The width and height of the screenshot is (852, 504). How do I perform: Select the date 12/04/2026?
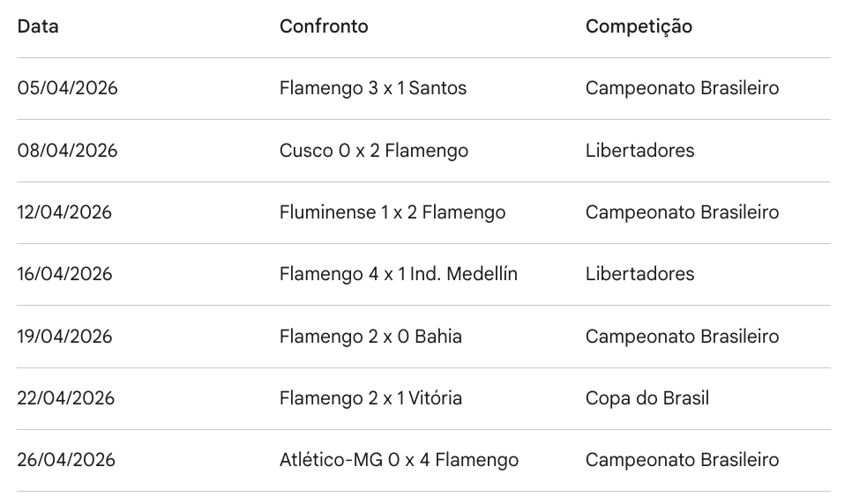point(64,212)
